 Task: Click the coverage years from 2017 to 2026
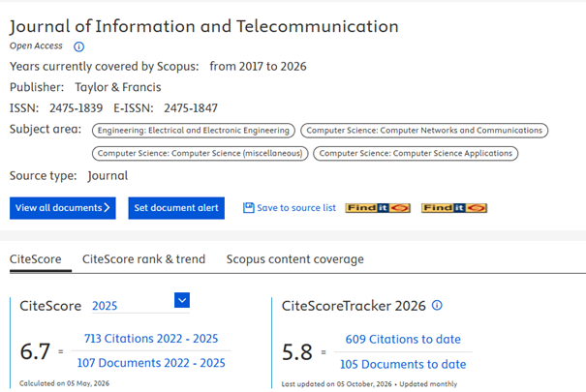coord(258,67)
